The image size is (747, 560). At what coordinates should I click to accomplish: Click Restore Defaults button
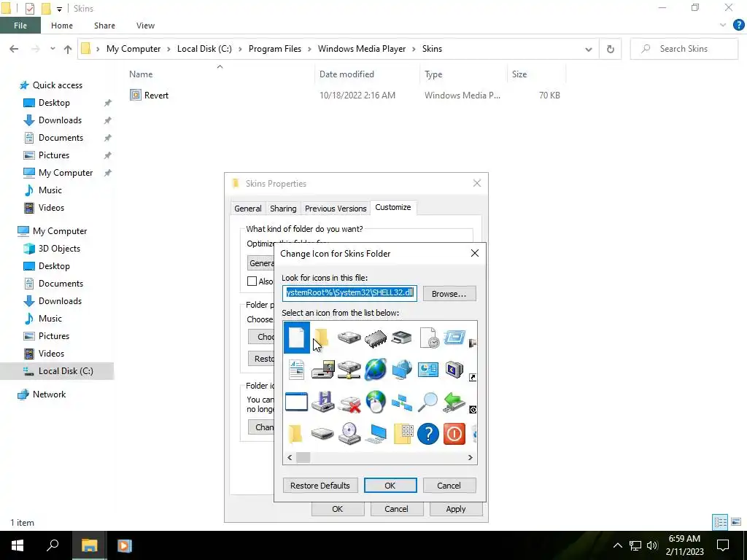[320, 485]
